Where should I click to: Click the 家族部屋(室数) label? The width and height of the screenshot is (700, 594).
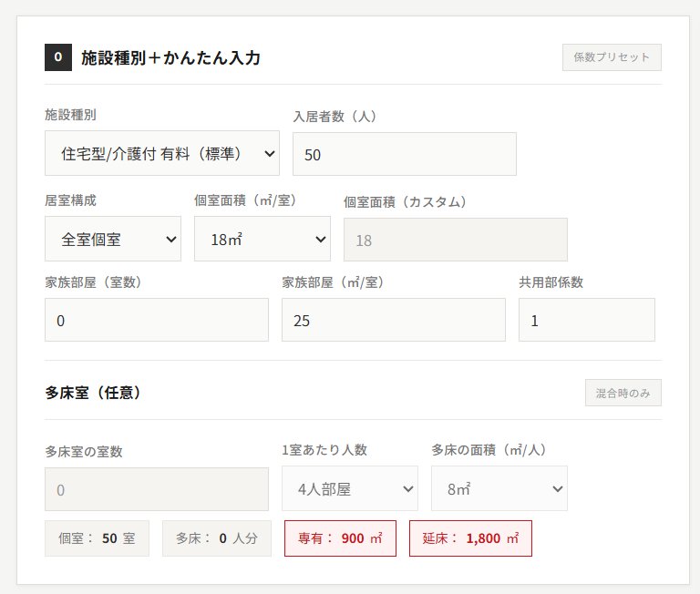94,282
